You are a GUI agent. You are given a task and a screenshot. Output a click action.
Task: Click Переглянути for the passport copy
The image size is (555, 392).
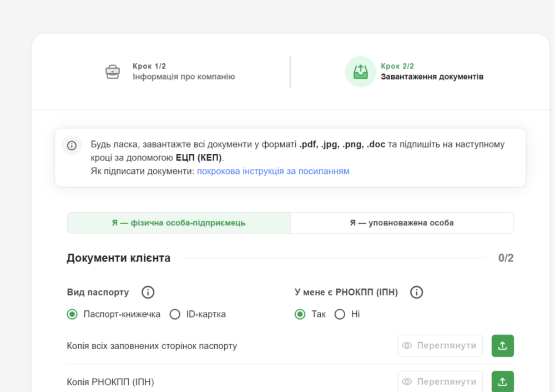[x=440, y=345]
